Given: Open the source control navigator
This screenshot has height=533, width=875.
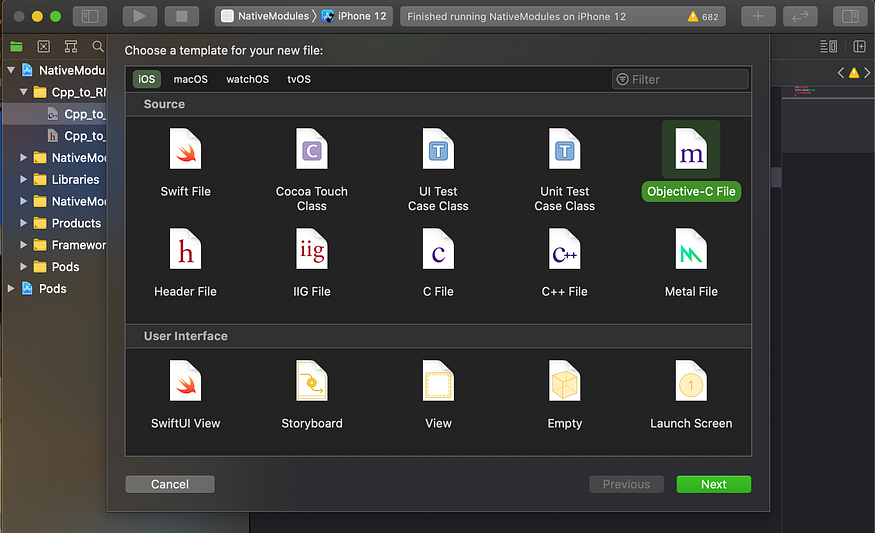Looking at the screenshot, I should tap(44, 46).
